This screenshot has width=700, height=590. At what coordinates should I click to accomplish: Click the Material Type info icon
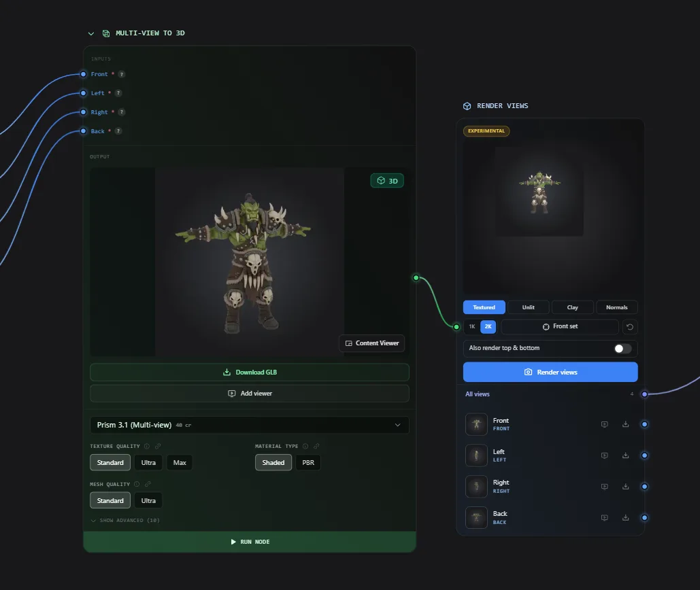point(305,446)
